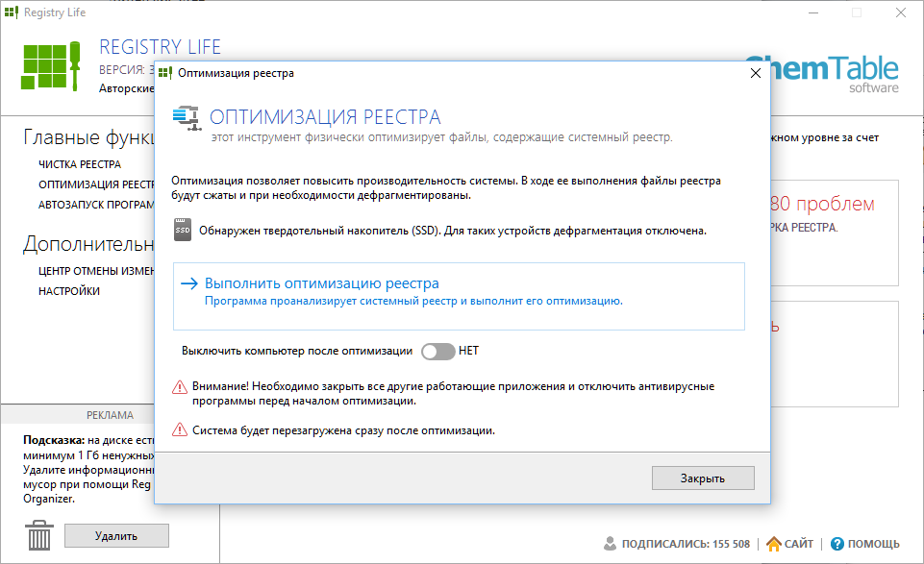Click the Удалить button in ad panel

(x=116, y=536)
